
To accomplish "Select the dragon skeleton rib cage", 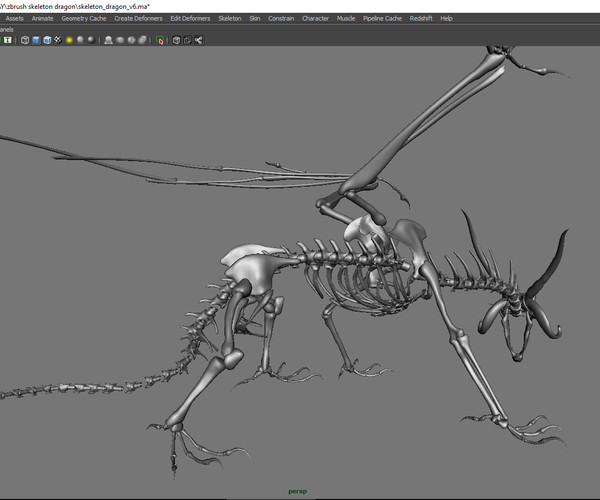I will [x=360, y=285].
